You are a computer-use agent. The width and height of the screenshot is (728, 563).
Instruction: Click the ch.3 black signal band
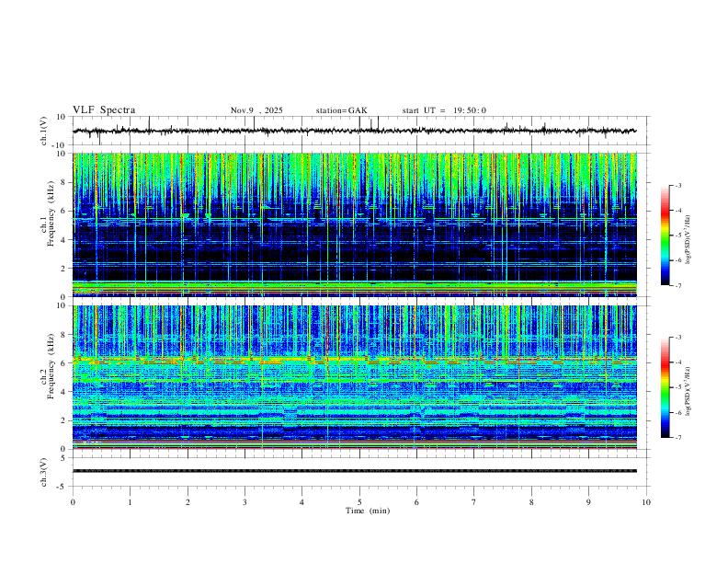[355, 471]
